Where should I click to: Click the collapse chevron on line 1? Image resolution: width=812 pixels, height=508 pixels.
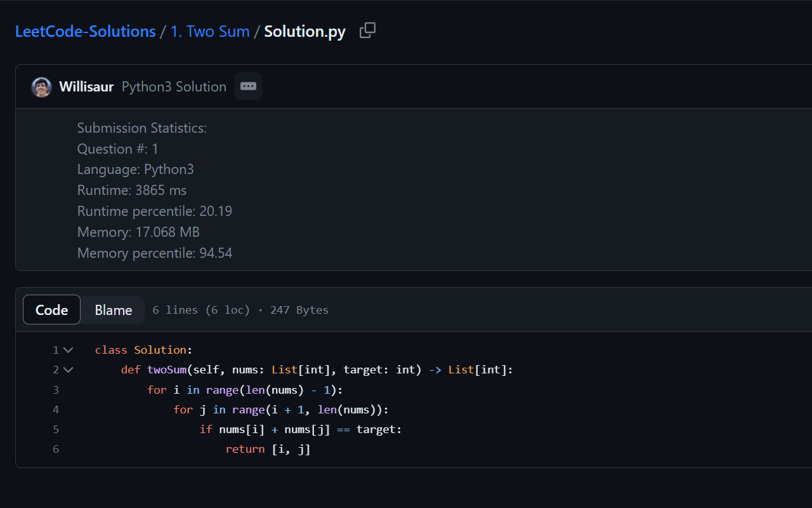click(68, 349)
